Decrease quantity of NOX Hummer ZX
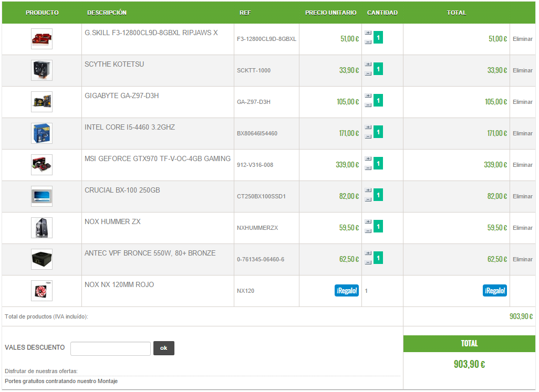 coord(368,231)
